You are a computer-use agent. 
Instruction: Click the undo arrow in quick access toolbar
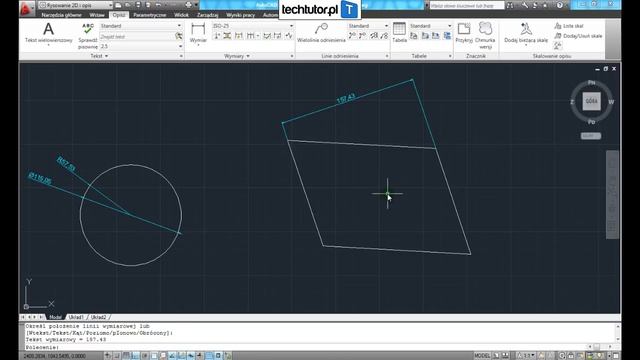[158, 5]
